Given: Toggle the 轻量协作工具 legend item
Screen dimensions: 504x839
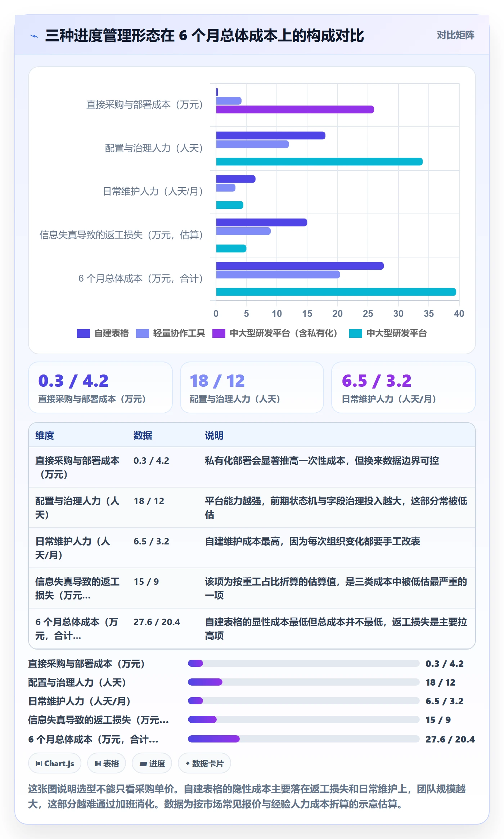Looking at the screenshot, I should point(171,333).
